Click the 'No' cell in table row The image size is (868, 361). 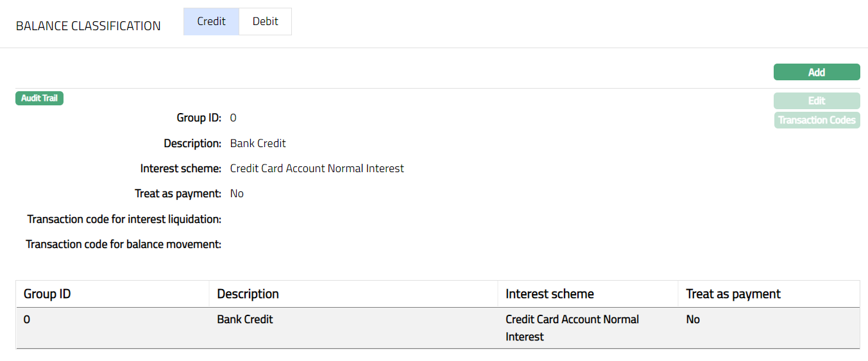[693, 319]
